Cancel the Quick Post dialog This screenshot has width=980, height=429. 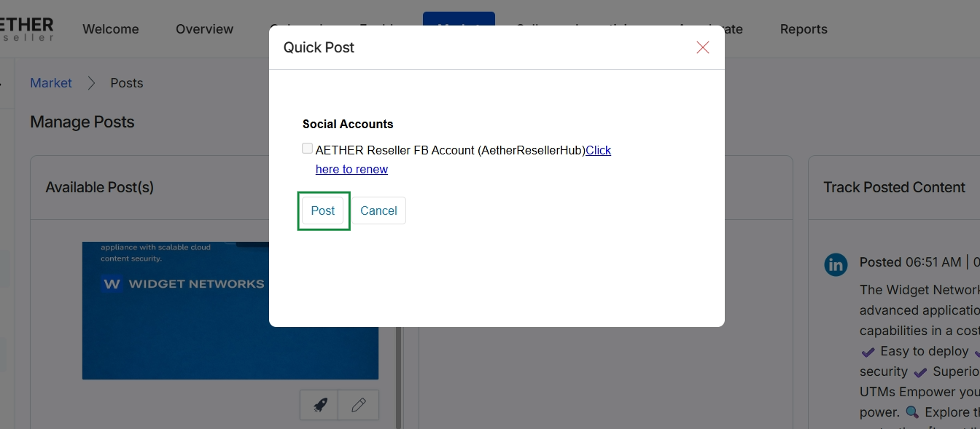[378, 210]
